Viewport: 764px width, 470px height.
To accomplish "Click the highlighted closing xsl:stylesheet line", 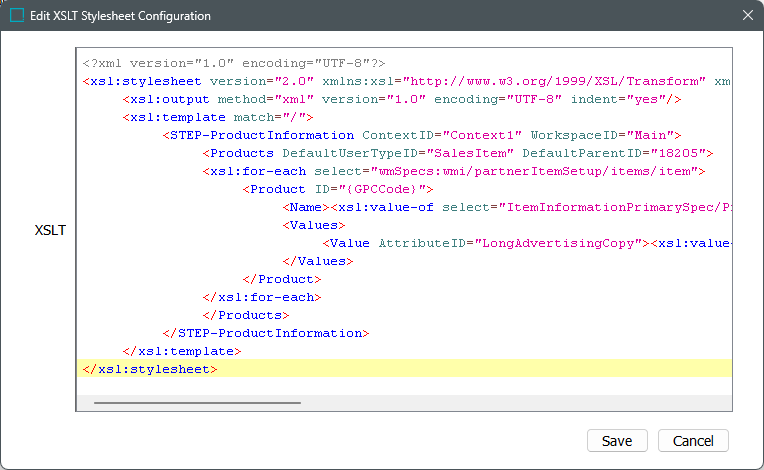I will [149, 369].
